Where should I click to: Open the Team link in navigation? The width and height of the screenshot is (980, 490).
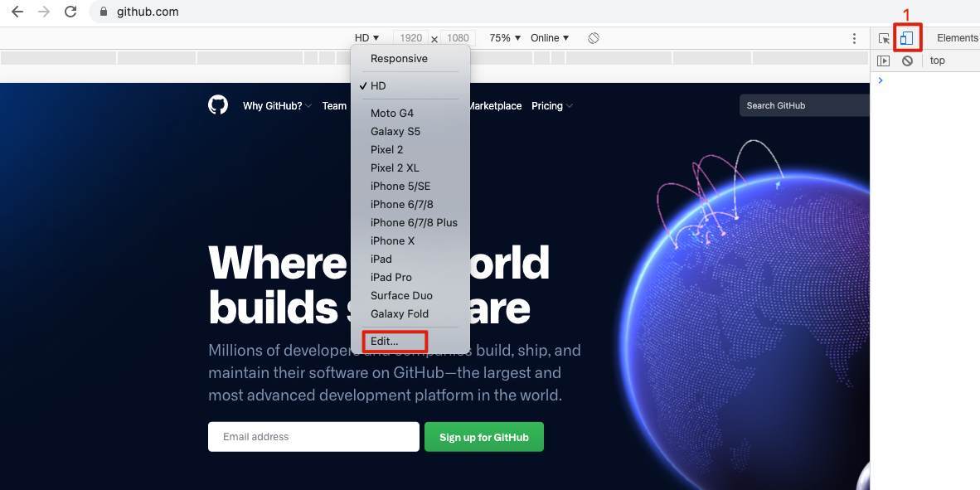[x=334, y=105]
